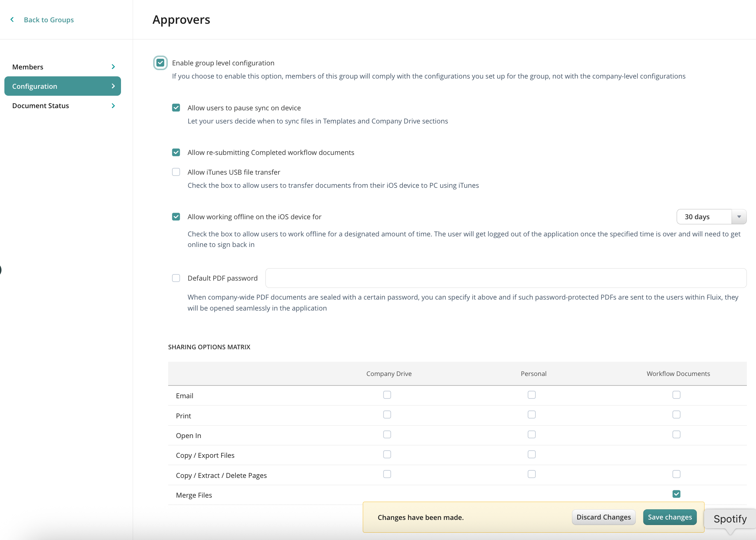Click the dropdown arrow for offline days
This screenshot has height=540, width=756.
click(739, 217)
